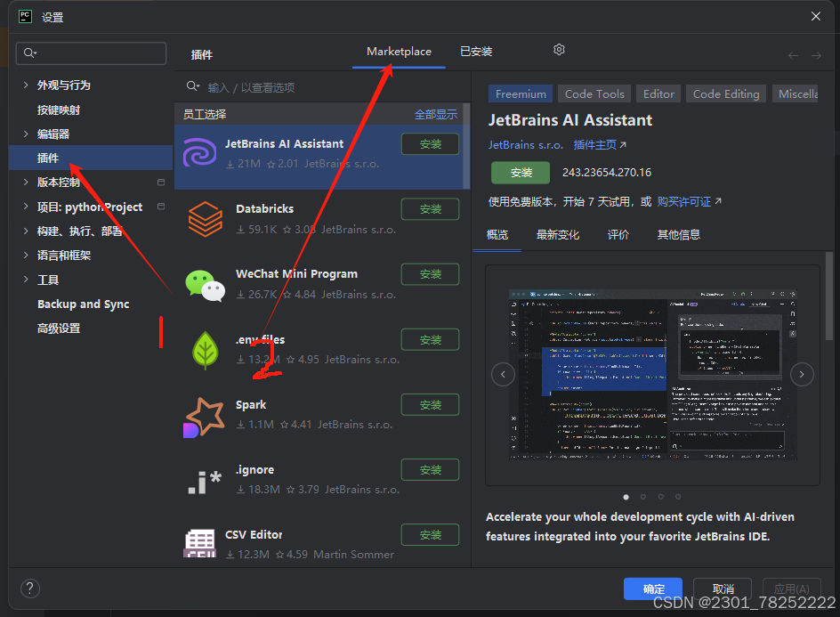The image size is (840, 617).
Task: Focus the plugin search input field
Action: coord(322,87)
